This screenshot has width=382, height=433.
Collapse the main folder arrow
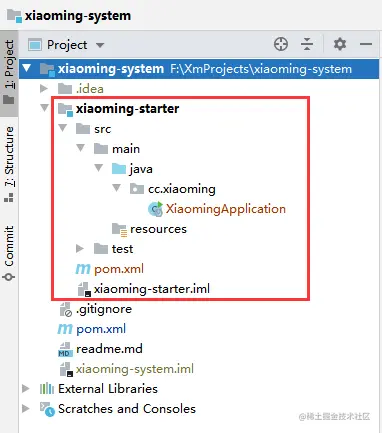pos(80,148)
